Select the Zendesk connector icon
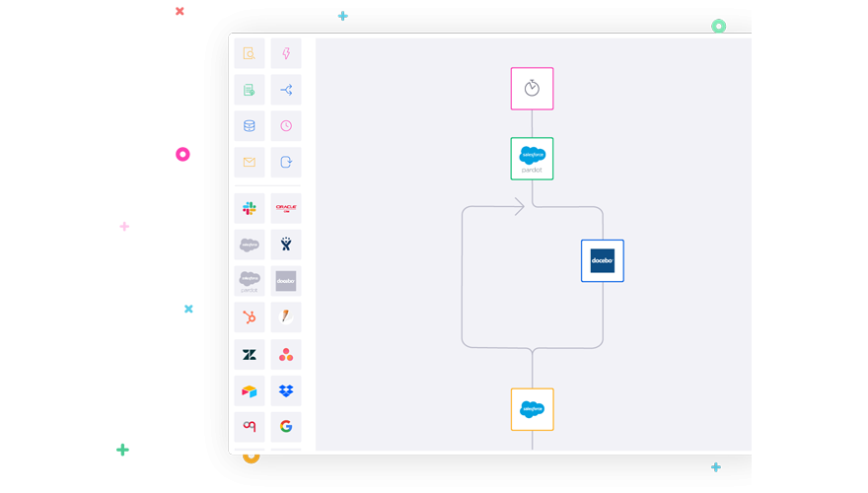 pyautogui.click(x=250, y=355)
